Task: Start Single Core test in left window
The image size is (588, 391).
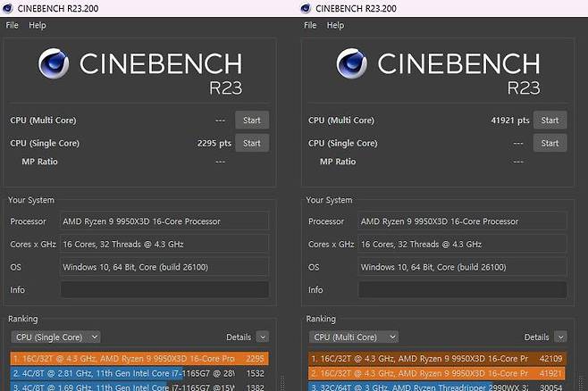Action: 251,143
